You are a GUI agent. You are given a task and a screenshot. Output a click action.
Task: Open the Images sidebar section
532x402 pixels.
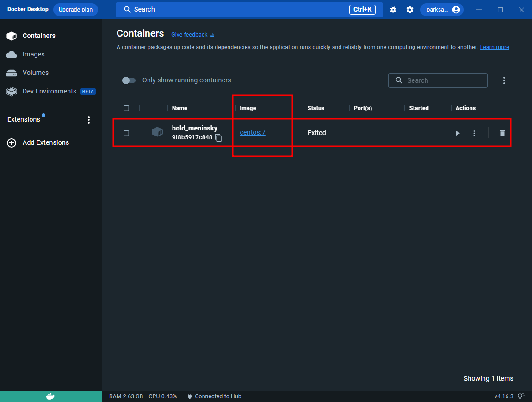[x=34, y=54]
